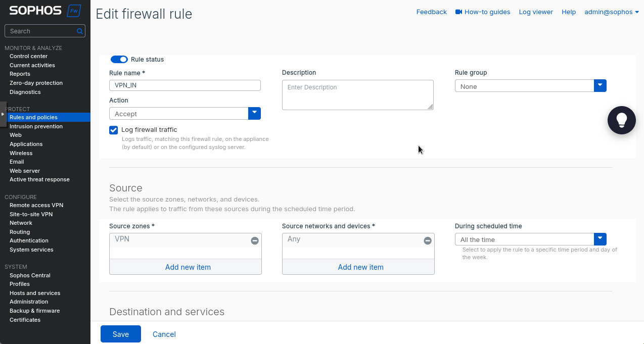The width and height of the screenshot is (644, 344).
Task: Open Remote access VPN menu item
Action: click(36, 205)
